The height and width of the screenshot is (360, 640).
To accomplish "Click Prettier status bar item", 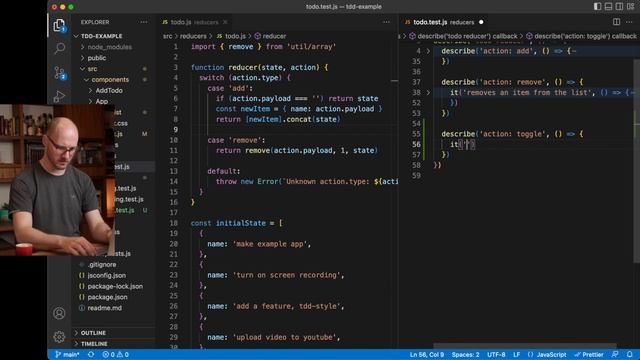I will 589,354.
